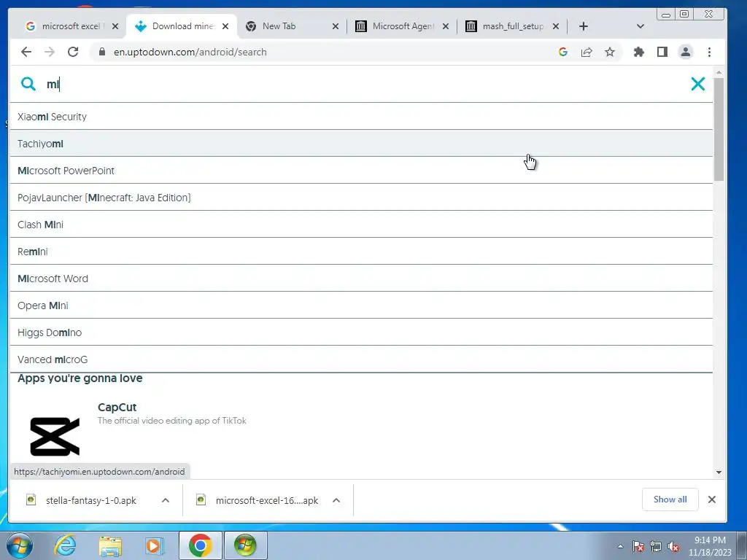Viewport: 747px width, 560px height.
Task: Choose Microsoft Word suggestion
Action: pyautogui.click(x=361, y=279)
